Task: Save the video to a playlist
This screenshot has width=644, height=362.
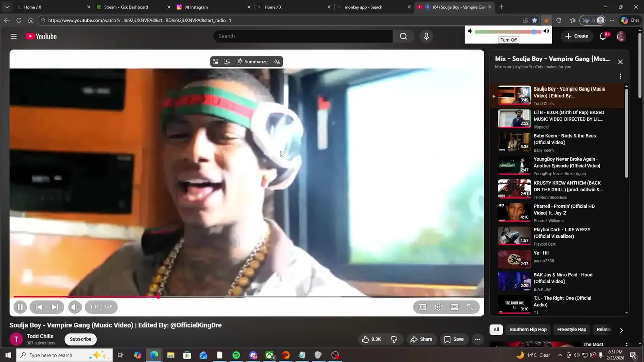Action: tap(454, 339)
